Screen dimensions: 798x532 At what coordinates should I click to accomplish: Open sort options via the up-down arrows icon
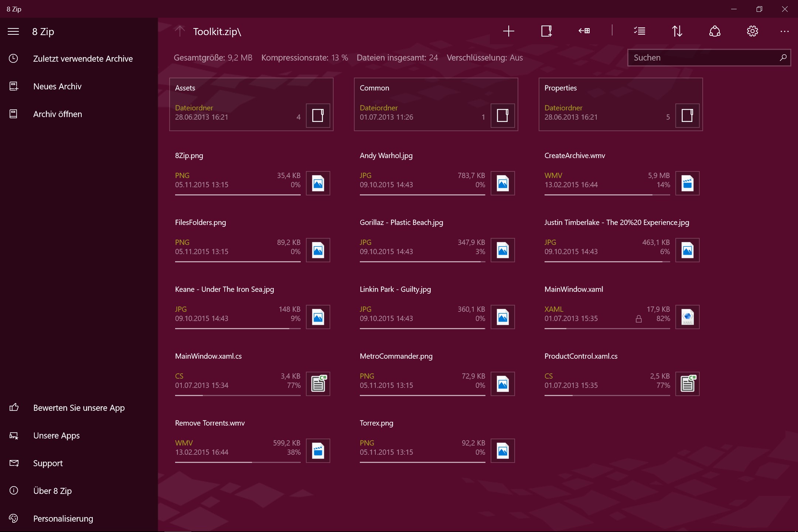677,31
